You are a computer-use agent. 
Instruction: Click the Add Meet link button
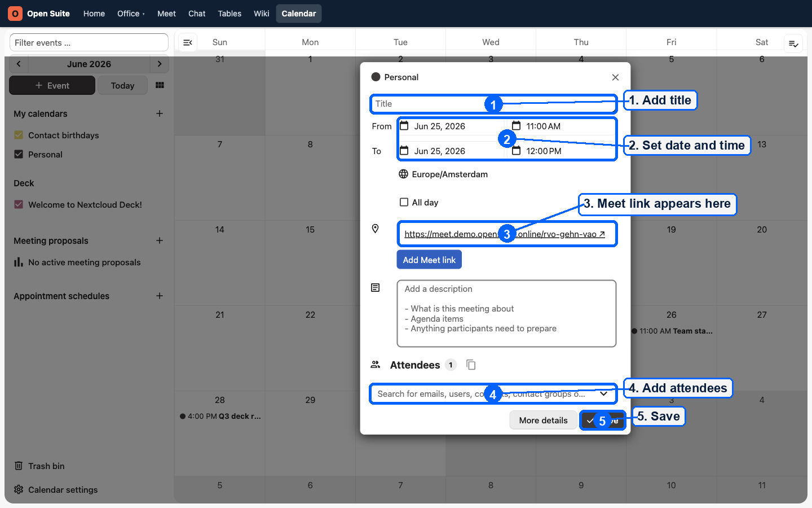[x=429, y=260]
